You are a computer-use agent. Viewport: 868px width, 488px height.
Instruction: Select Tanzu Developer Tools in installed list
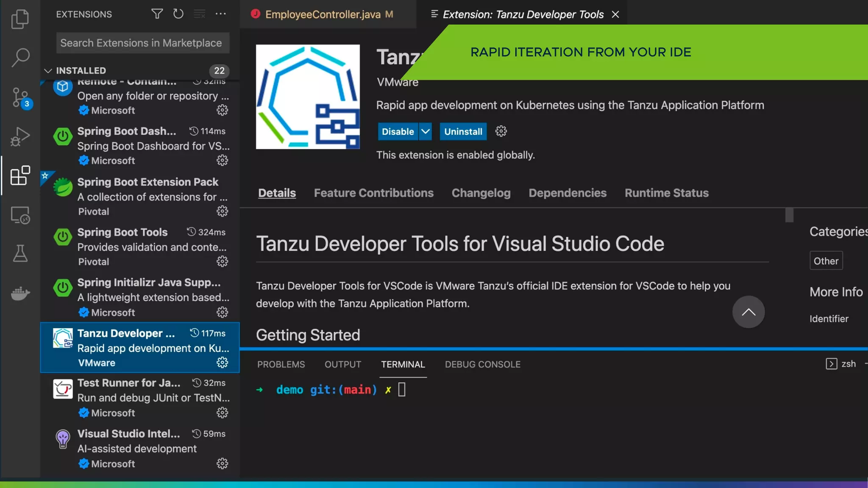(140, 347)
